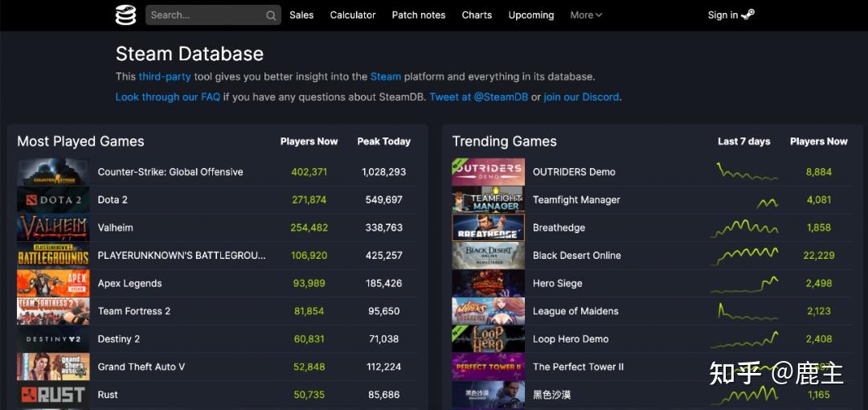Image resolution: width=868 pixels, height=410 pixels.
Task: Open the Teamfight Manager title link
Action: tap(576, 199)
